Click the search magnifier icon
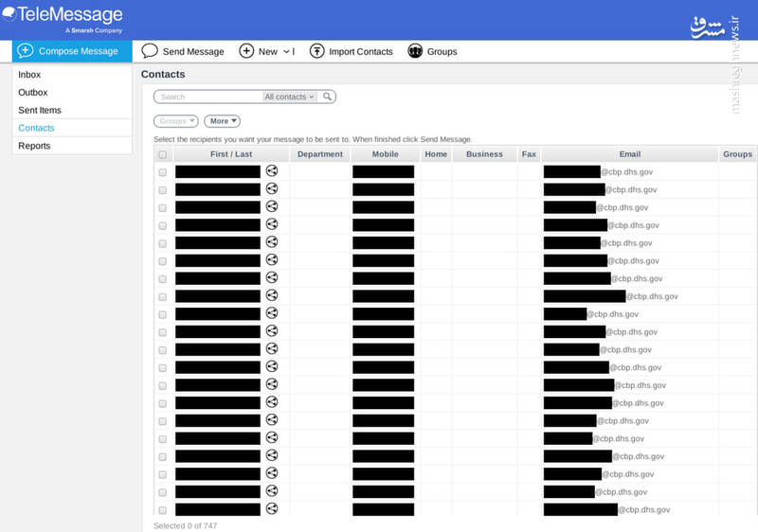This screenshot has width=758, height=532. coord(327,97)
